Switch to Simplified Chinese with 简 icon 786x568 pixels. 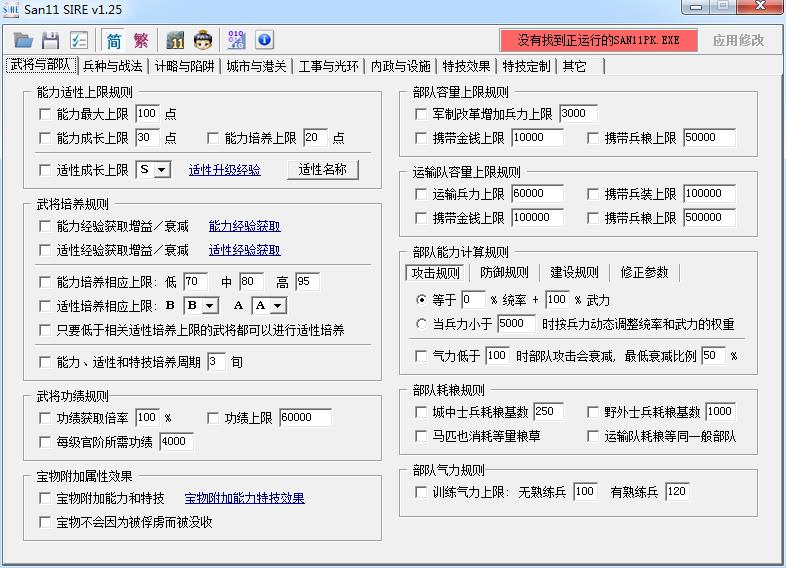[x=114, y=41]
